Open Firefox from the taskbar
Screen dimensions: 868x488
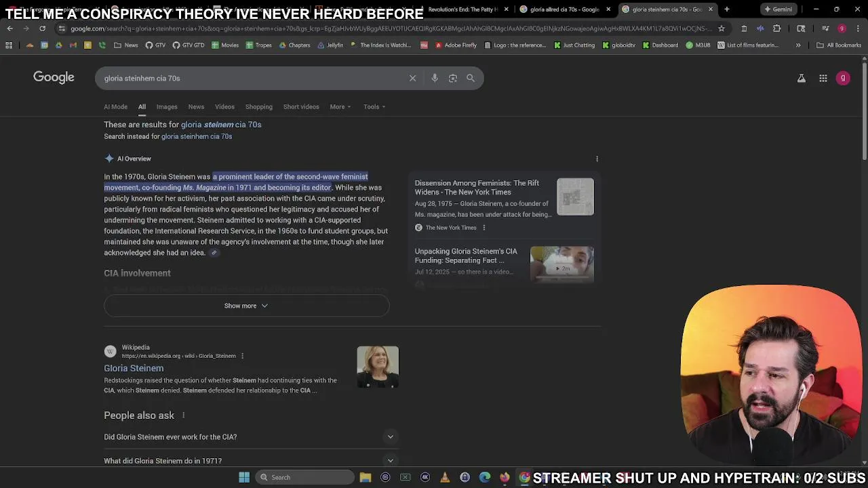click(505, 477)
